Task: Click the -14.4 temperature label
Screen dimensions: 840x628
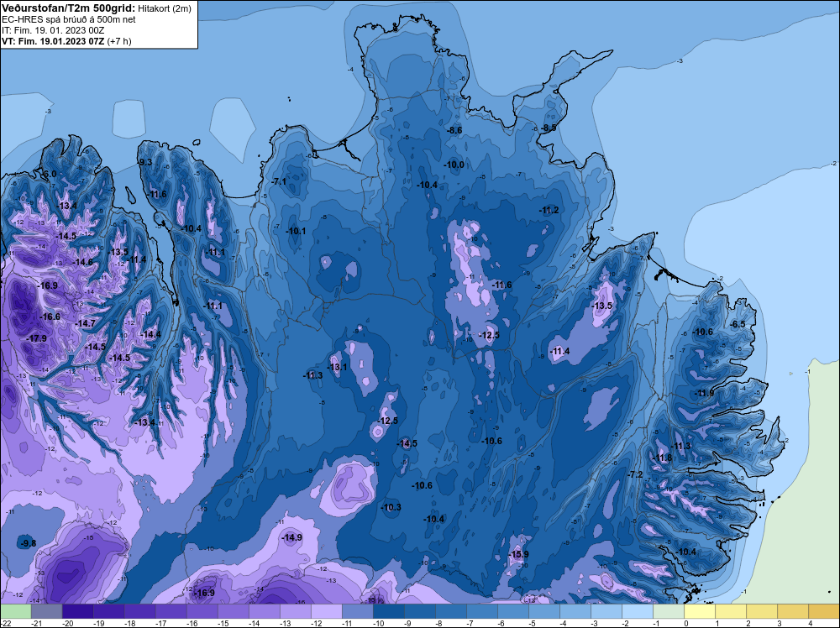Action: 150,334
